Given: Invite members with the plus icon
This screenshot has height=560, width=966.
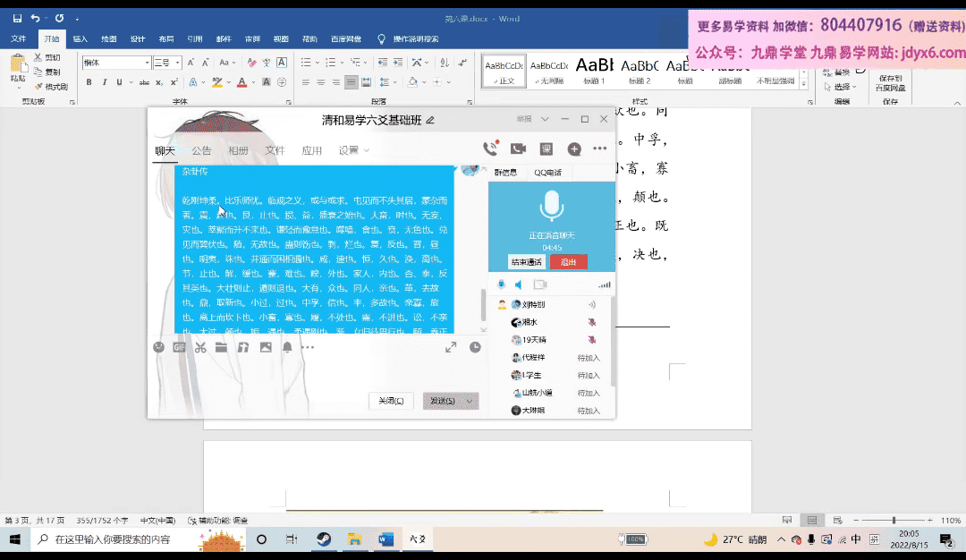Looking at the screenshot, I should pyautogui.click(x=573, y=149).
